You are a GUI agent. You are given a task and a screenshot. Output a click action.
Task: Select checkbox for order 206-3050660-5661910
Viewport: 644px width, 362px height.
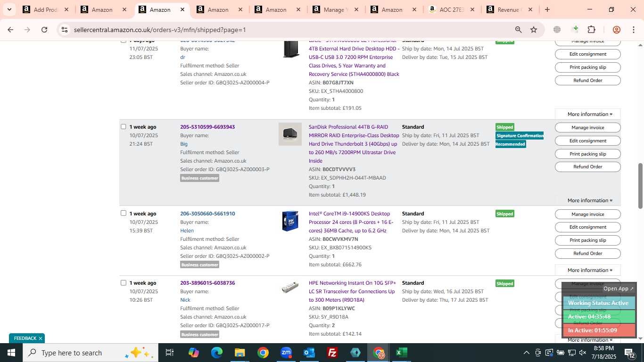pos(124,213)
